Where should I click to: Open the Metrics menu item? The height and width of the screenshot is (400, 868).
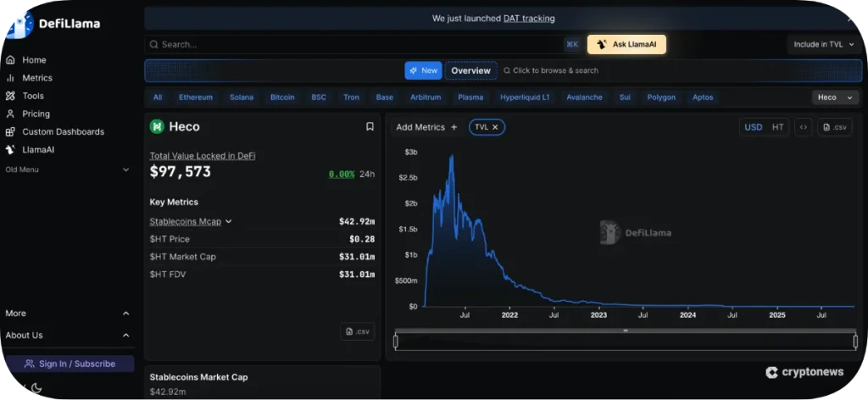tap(37, 78)
